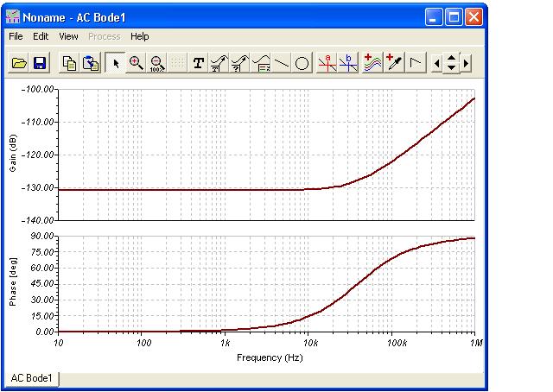The image size is (553, 392).
Task: Pick the eyedropper post-processor tool
Action: 394,63
